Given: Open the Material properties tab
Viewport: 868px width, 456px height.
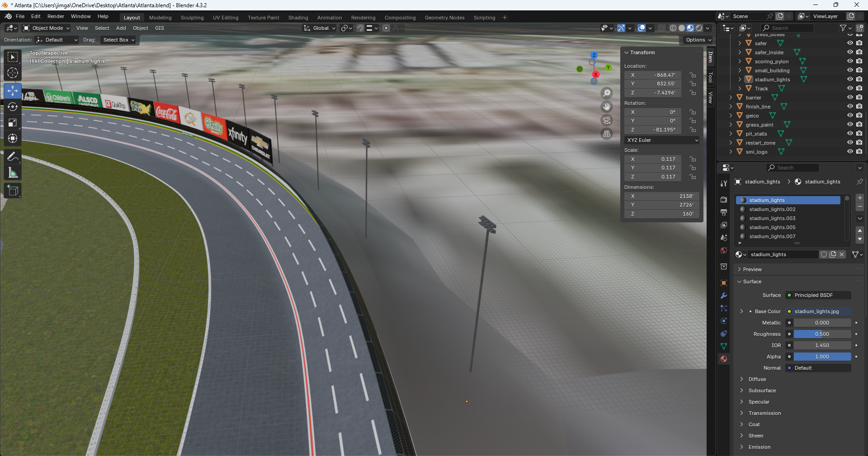Looking at the screenshot, I should click(x=724, y=359).
